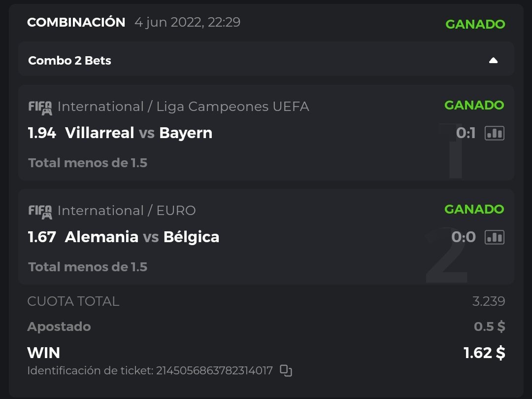532x399 pixels.
Task: Click the COMBINACIÓN title
Action: pos(76,22)
